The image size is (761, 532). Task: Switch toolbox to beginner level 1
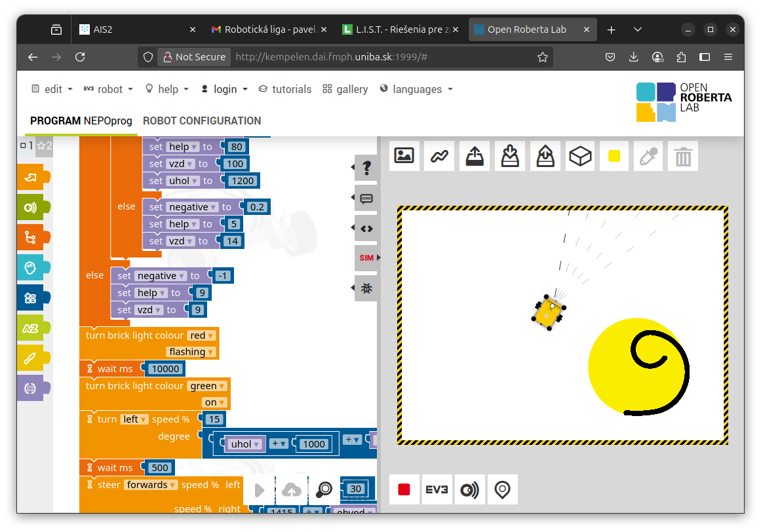[x=26, y=145]
